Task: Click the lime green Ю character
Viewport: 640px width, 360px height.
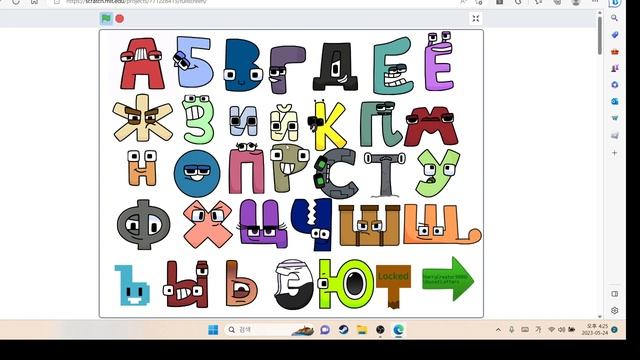Action: 346,284
